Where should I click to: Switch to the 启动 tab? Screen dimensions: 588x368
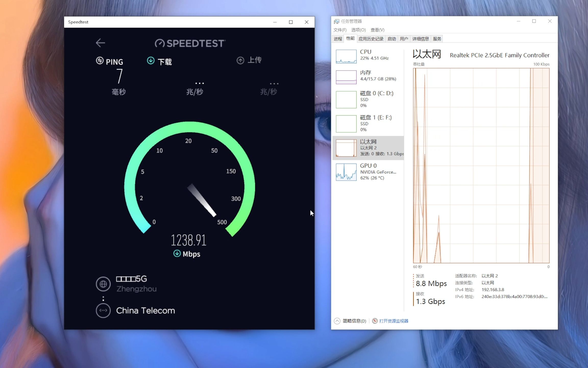point(391,39)
